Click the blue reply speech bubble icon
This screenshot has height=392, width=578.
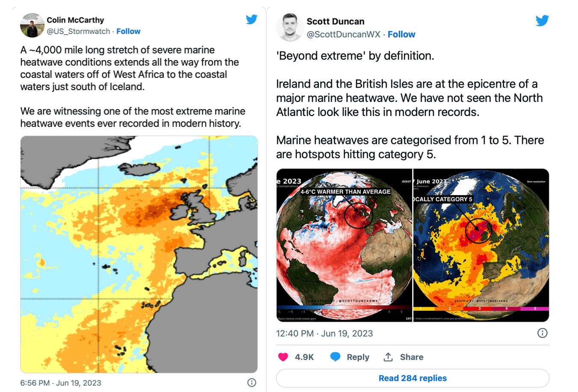336,357
